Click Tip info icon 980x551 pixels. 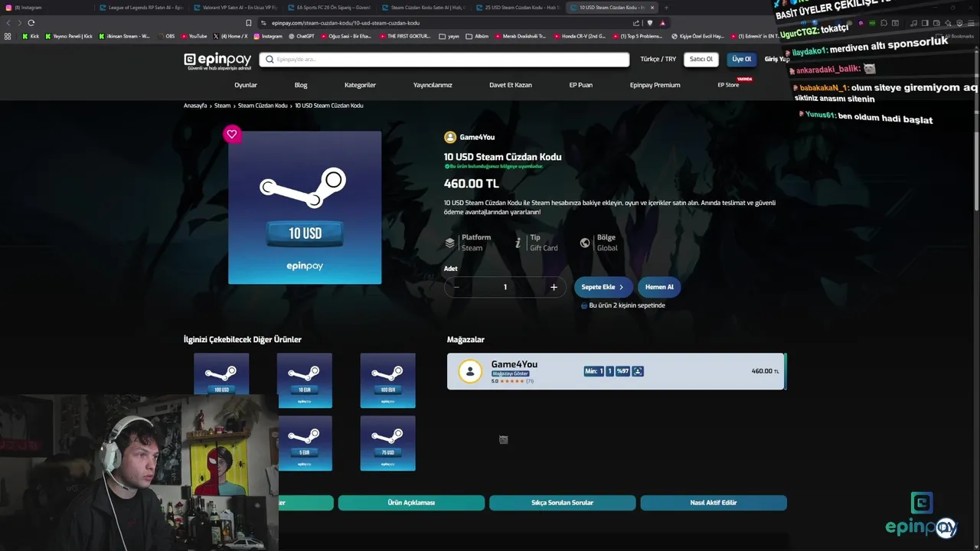[x=518, y=243]
